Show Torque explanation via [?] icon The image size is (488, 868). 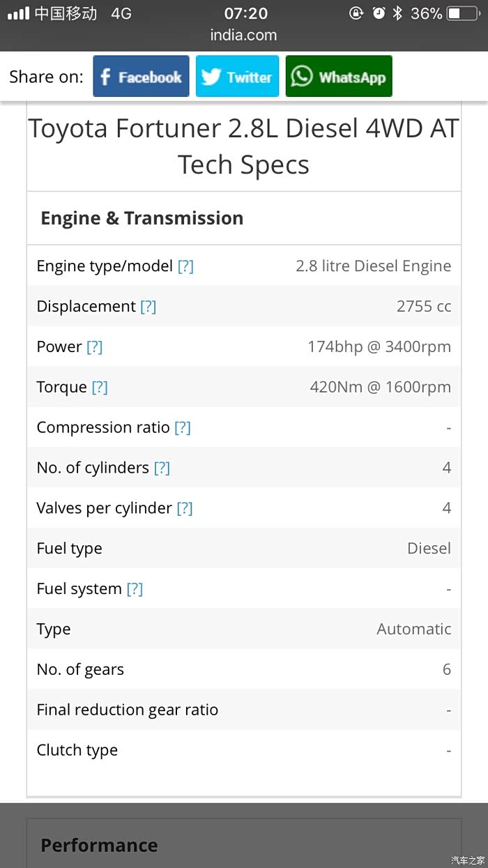point(100,388)
